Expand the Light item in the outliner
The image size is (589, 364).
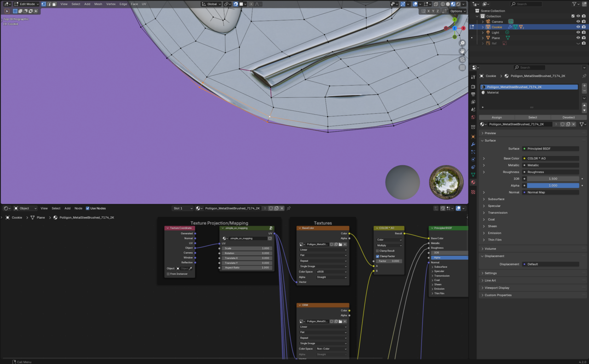pos(483,33)
